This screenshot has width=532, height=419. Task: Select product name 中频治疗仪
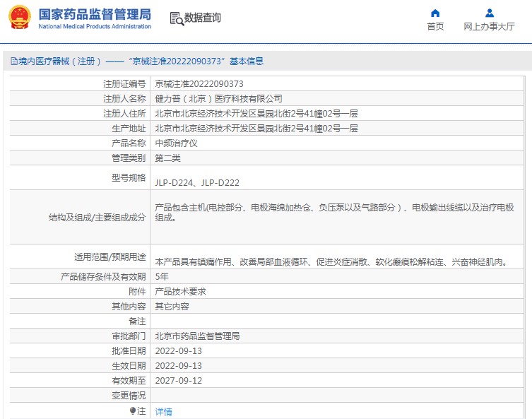[x=176, y=143]
